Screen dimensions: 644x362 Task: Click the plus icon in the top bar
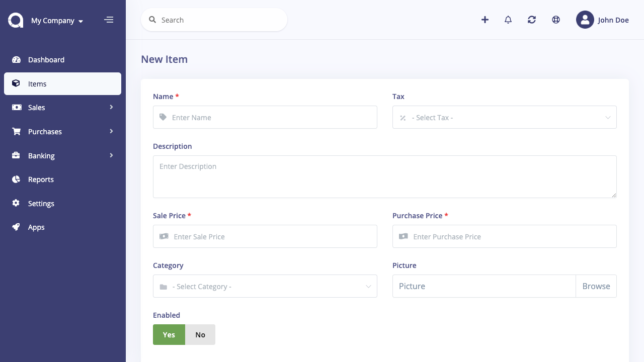[x=485, y=20]
